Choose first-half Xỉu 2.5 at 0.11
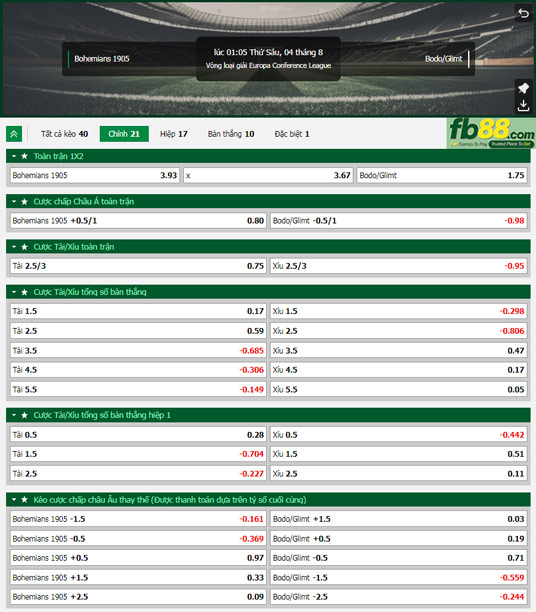 tap(399, 473)
